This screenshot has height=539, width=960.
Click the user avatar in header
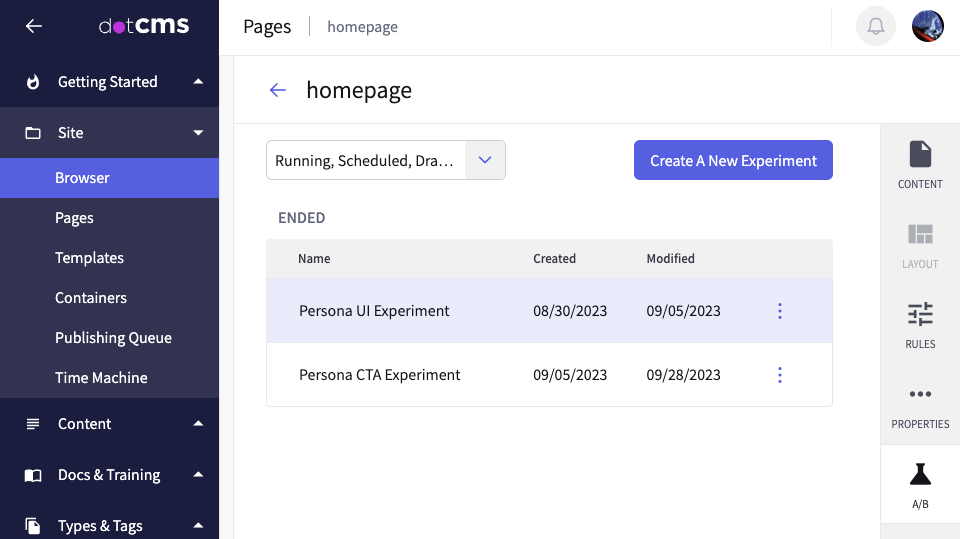(x=927, y=27)
